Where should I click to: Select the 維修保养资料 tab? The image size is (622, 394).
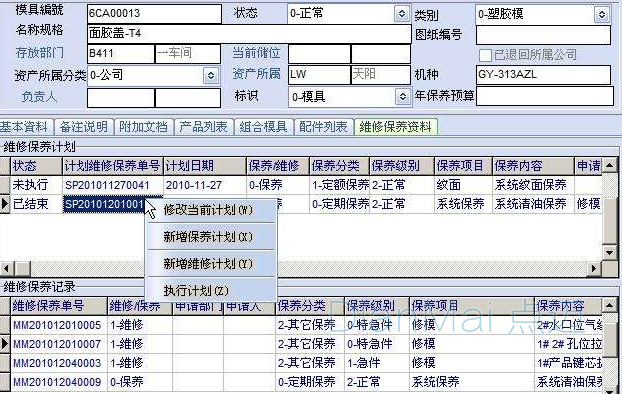point(395,127)
